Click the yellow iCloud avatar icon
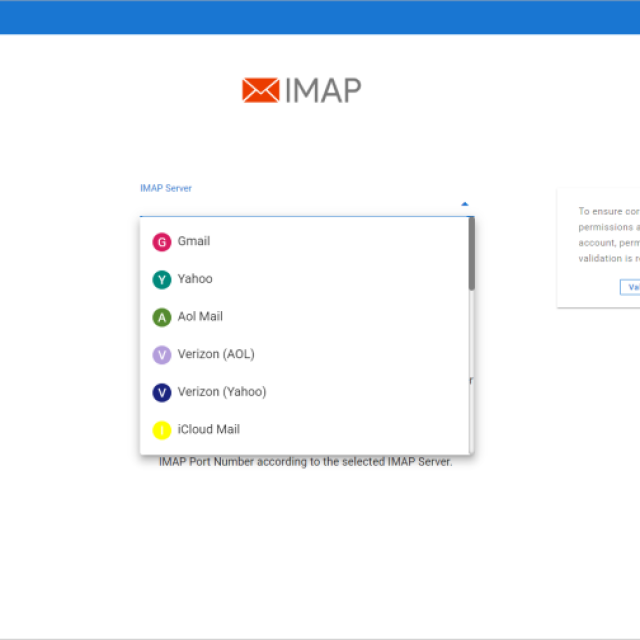Image resolution: width=640 pixels, height=640 pixels. [162, 430]
